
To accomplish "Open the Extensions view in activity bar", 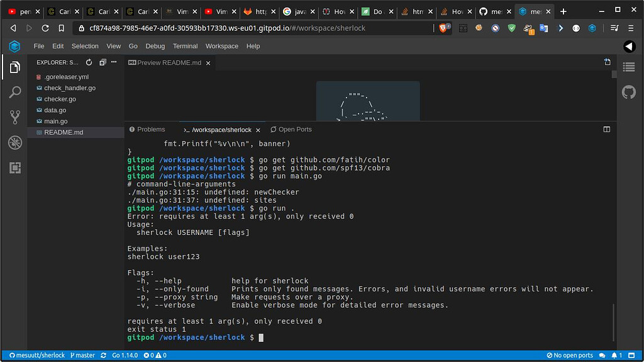I will (15, 167).
